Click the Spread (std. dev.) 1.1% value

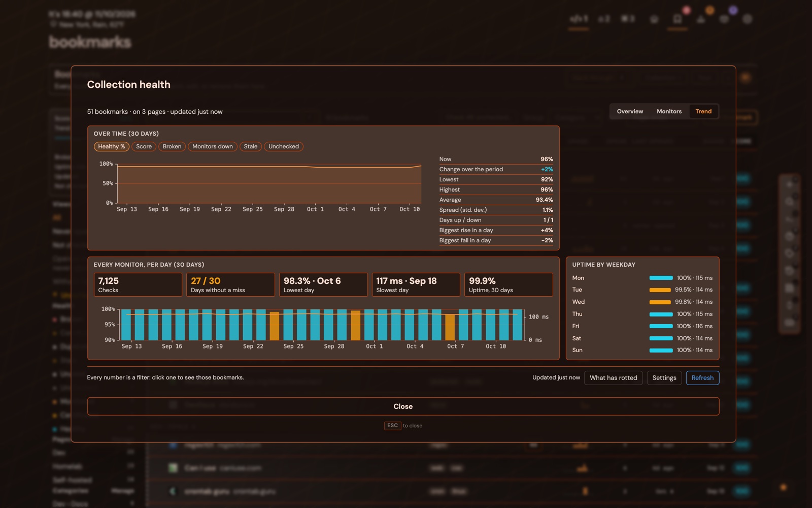pos(548,210)
